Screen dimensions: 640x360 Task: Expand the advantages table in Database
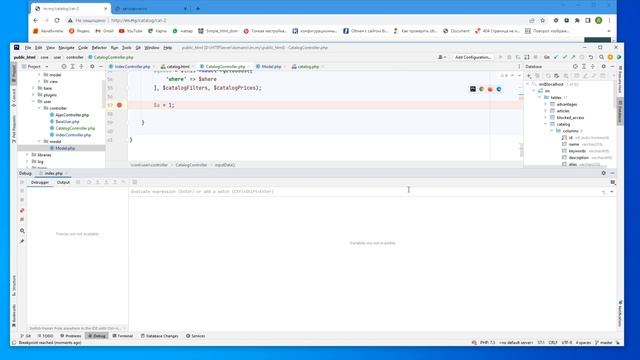tap(546, 104)
